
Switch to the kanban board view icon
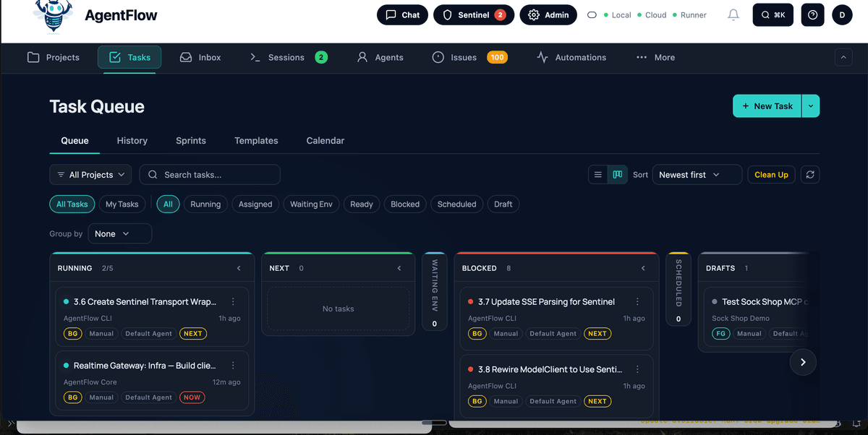coord(617,174)
